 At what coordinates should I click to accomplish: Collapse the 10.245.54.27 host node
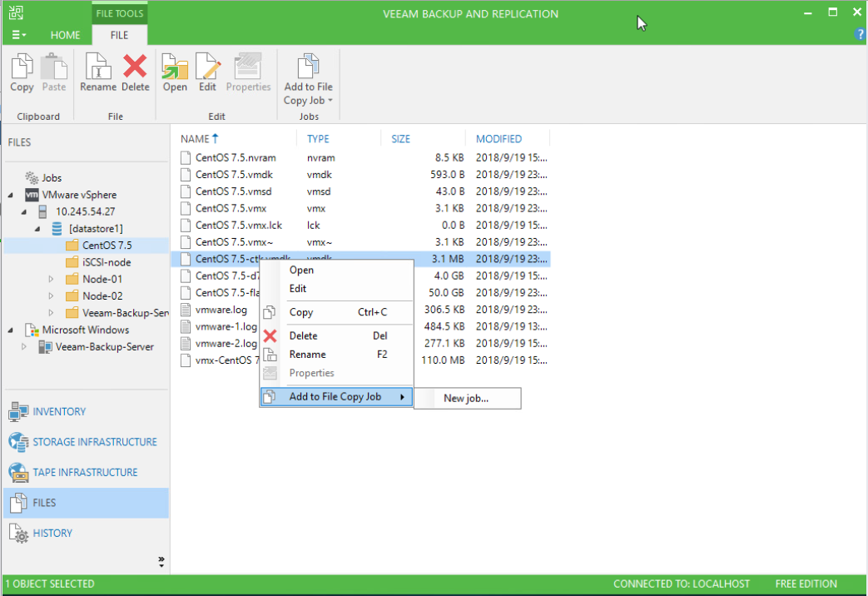pyautogui.click(x=24, y=212)
